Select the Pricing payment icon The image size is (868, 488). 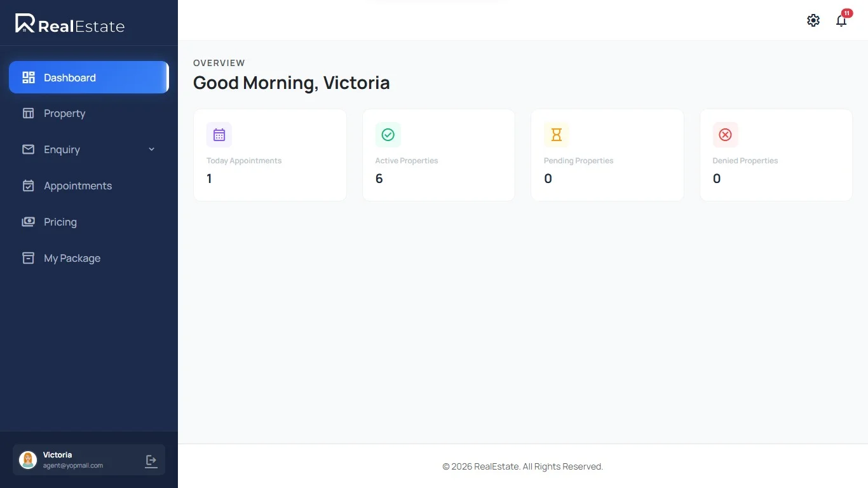pyautogui.click(x=28, y=222)
